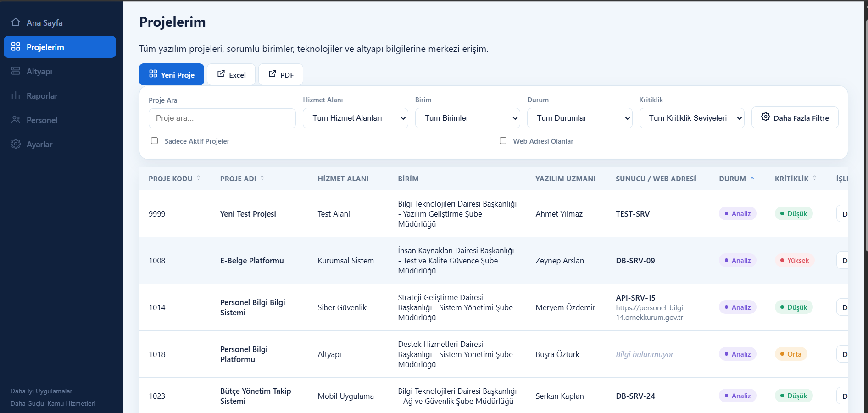This screenshot has height=413, width=868.
Task: Click Meryem Özdemir in Yazılım Uzmanı column
Action: coord(565,307)
